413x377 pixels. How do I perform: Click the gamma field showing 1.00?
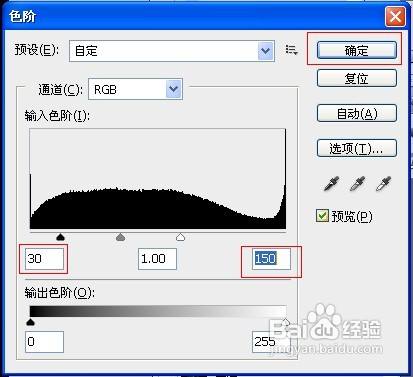tap(157, 259)
